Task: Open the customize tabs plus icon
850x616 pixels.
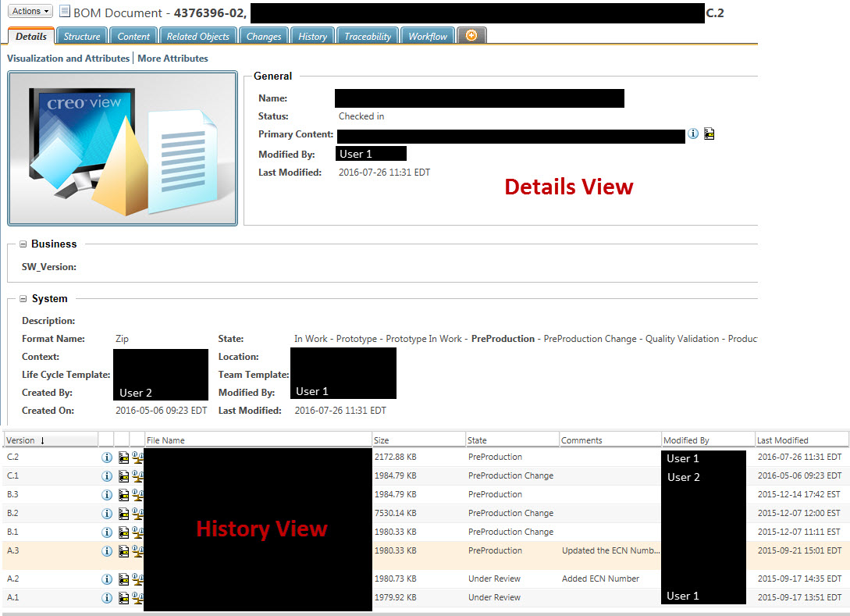Action: [x=471, y=34]
